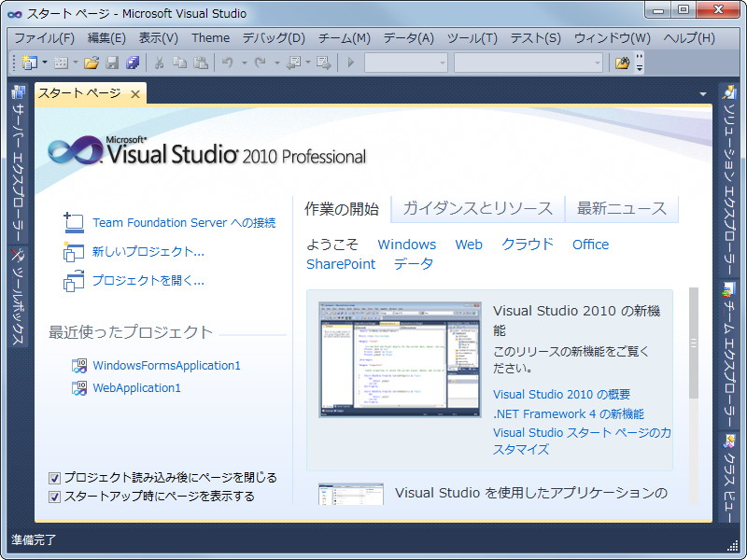Open recent project WebApplication1

136,387
